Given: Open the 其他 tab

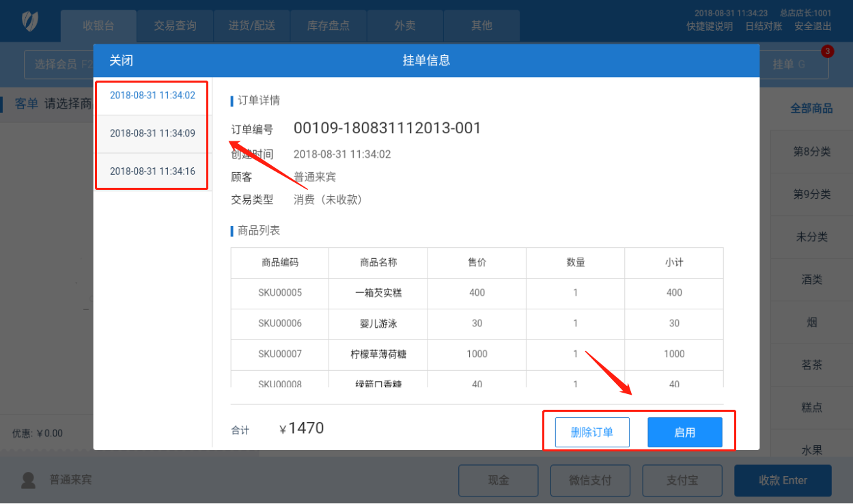Looking at the screenshot, I should [x=481, y=26].
